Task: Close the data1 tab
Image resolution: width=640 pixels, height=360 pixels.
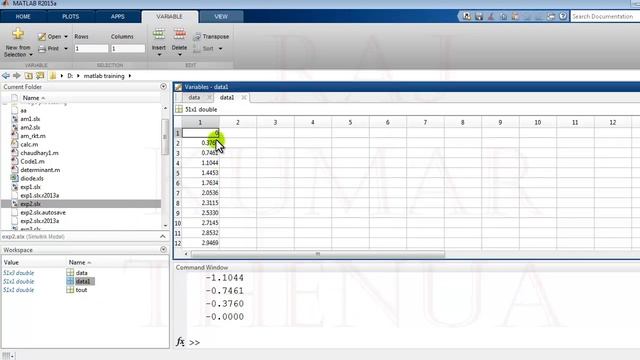Action: [x=244, y=97]
